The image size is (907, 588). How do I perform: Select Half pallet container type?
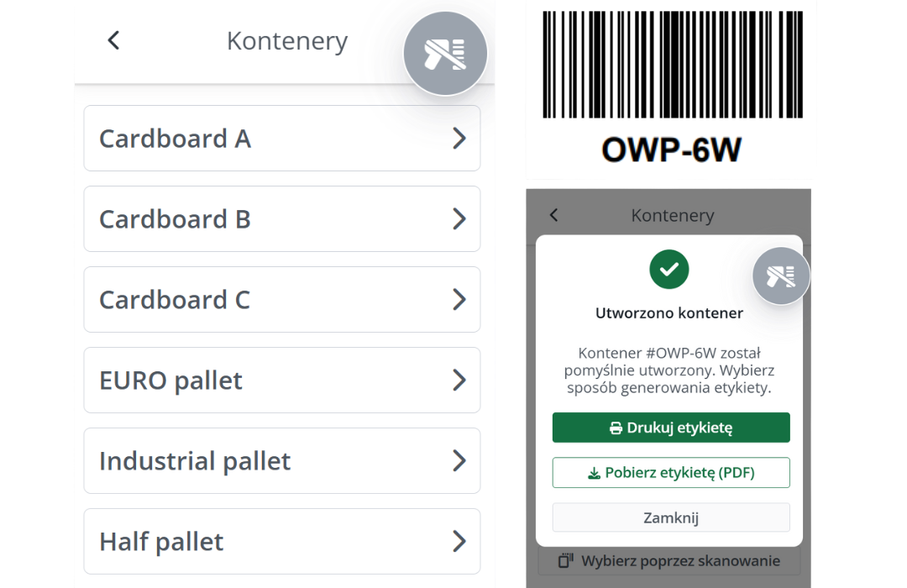(281, 542)
